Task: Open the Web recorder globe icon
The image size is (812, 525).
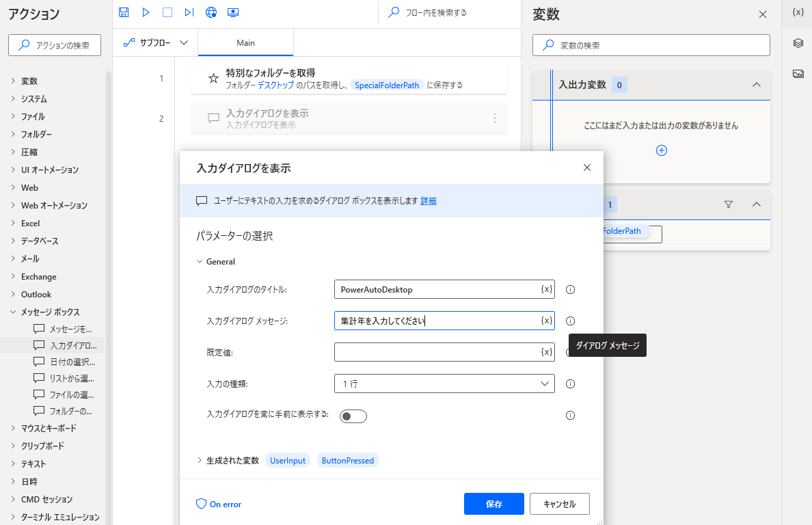Action: (x=211, y=12)
